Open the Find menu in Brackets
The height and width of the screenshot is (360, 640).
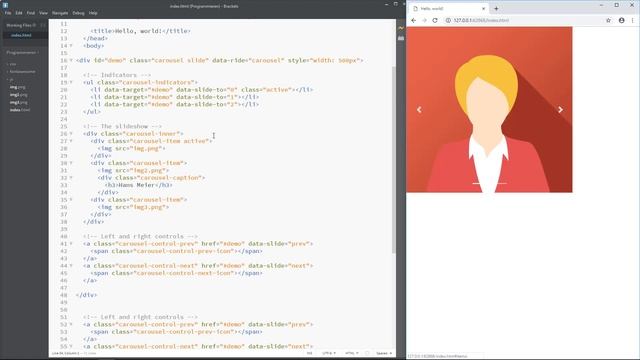tap(31, 13)
